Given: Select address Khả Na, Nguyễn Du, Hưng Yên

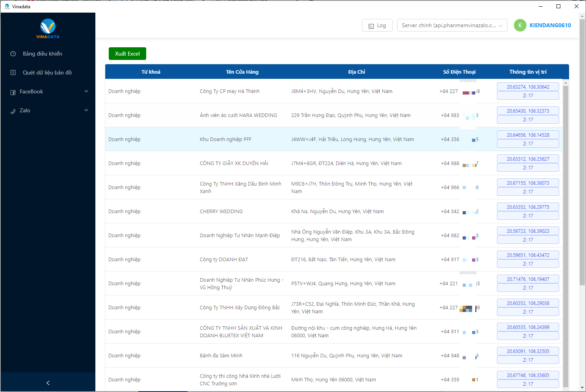Looking at the screenshot, I should [337, 211].
